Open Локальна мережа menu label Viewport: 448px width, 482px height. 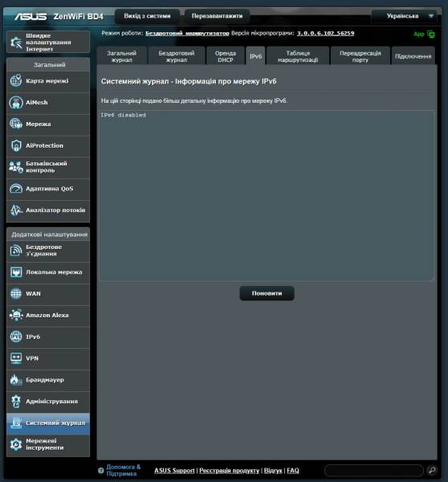click(x=54, y=272)
